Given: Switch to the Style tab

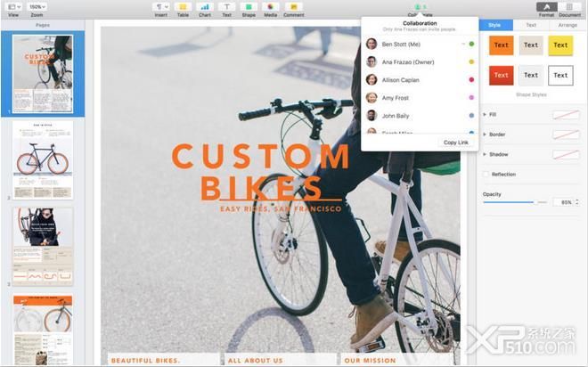Looking at the screenshot, I should tap(494, 25).
